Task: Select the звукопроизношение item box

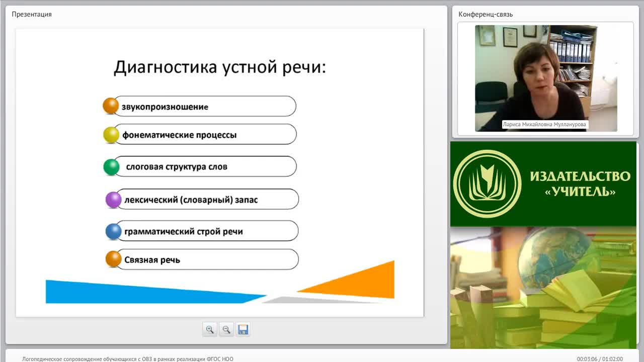Action: pos(204,106)
